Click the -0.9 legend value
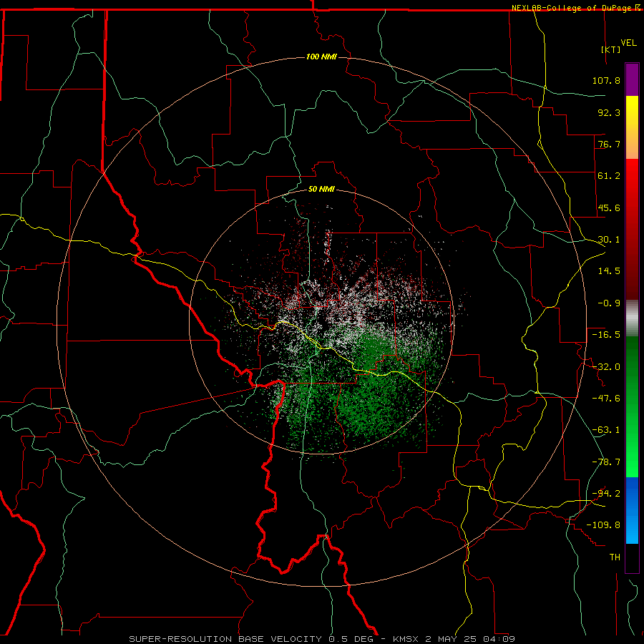Screen dimensions: 644x644 [x=609, y=303]
